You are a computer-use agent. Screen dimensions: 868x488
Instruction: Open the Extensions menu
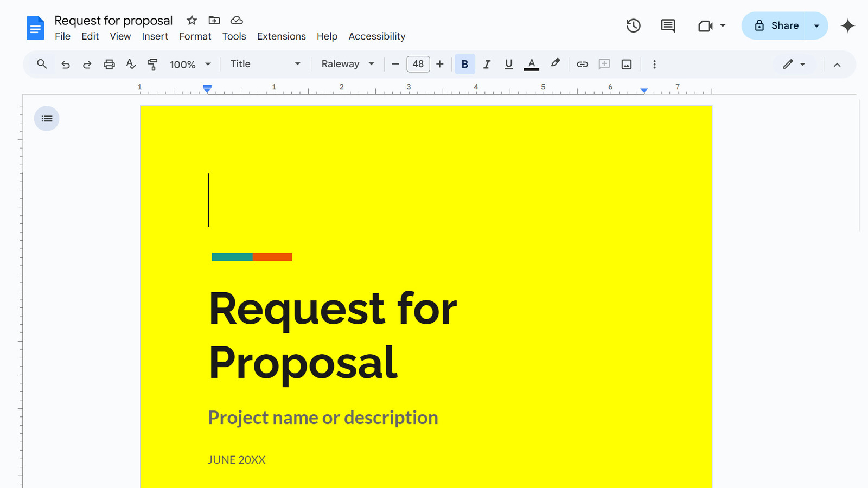282,36
